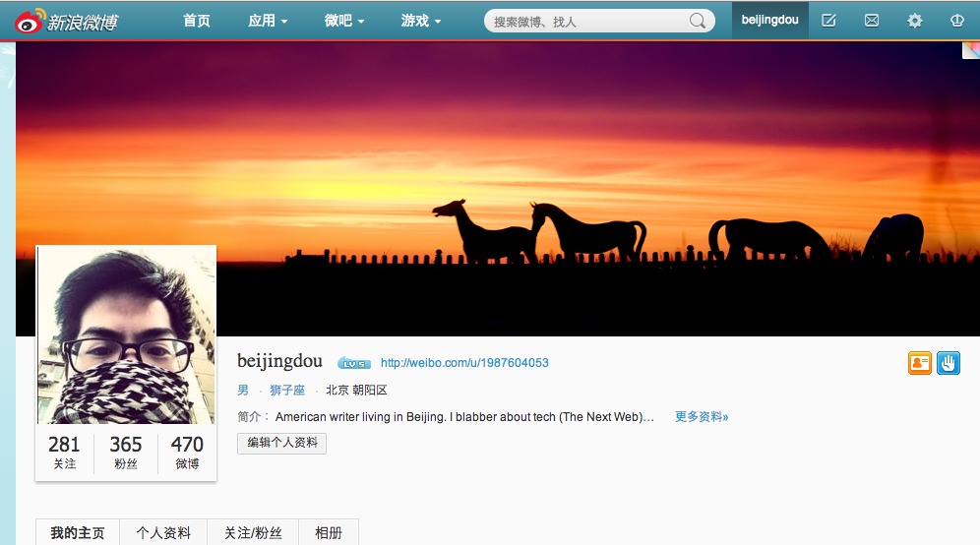Expand the 应用 dropdown menu
This screenshot has width=980, height=545.
click(x=268, y=21)
